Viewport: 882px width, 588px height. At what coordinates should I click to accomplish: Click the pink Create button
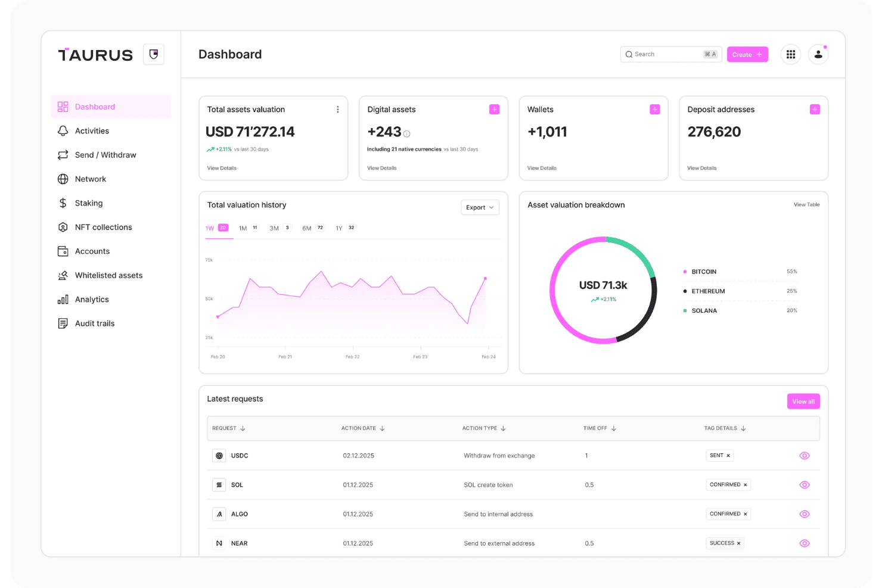pos(747,54)
